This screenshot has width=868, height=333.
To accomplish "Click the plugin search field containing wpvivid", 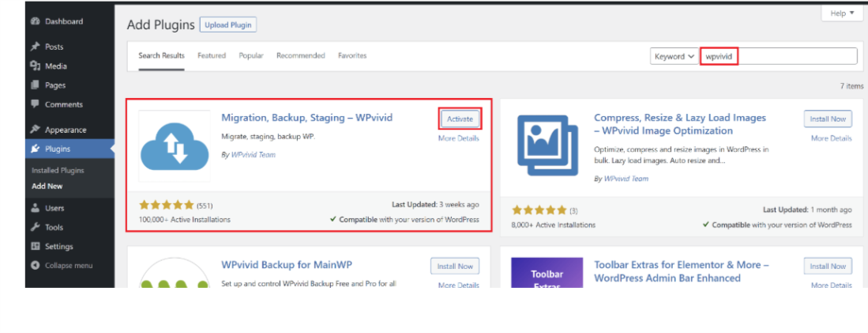I will coord(778,56).
